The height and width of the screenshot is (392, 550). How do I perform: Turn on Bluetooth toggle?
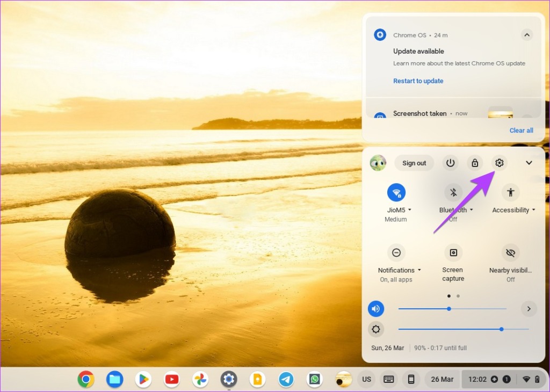tap(453, 193)
